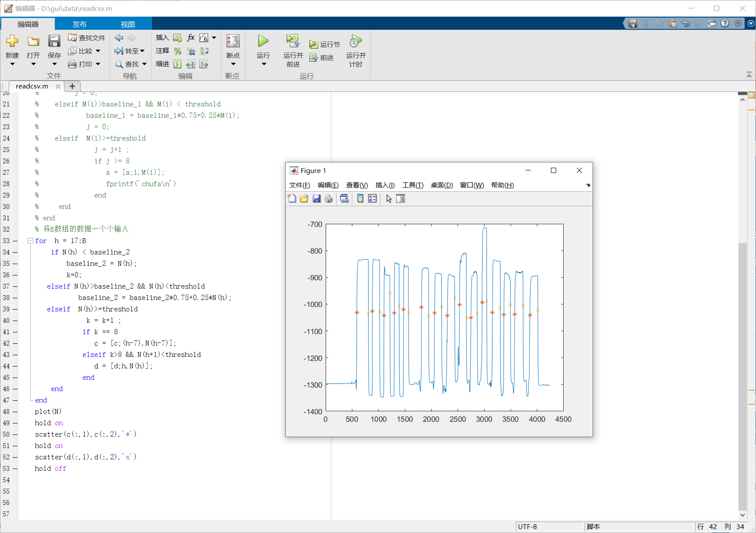Click the wrap comments icon in 注释 row
The height and width of the screenshot is (533, 756).
click(x=204, y=51)
